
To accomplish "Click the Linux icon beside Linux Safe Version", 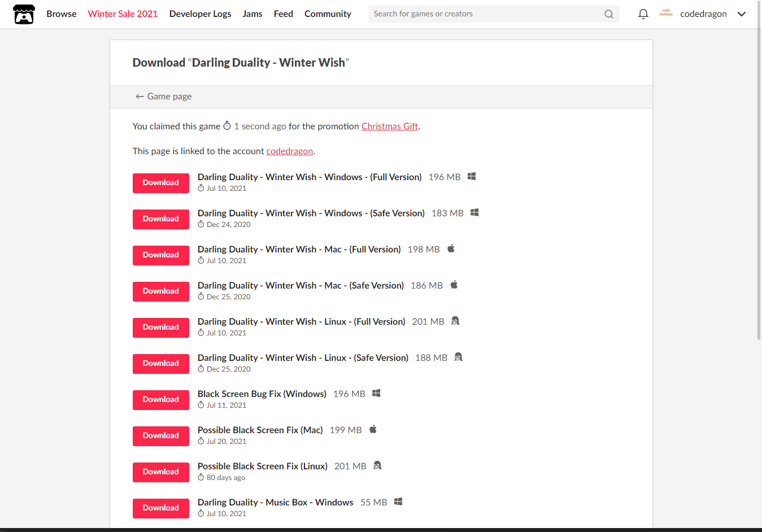I will (x=458, y=357).
